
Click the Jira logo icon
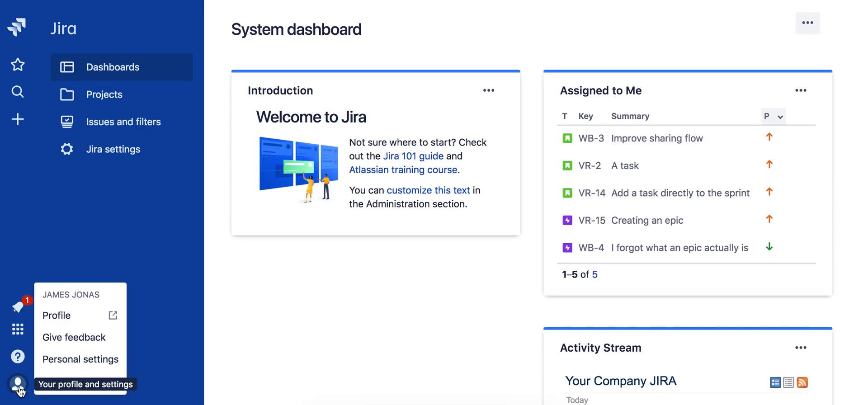17,27
